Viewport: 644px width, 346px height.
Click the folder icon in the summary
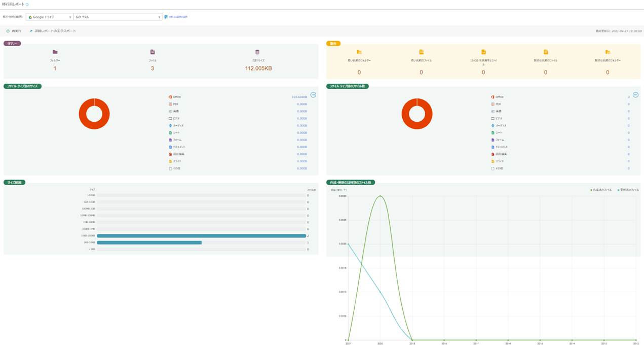(x=55, y=52)
